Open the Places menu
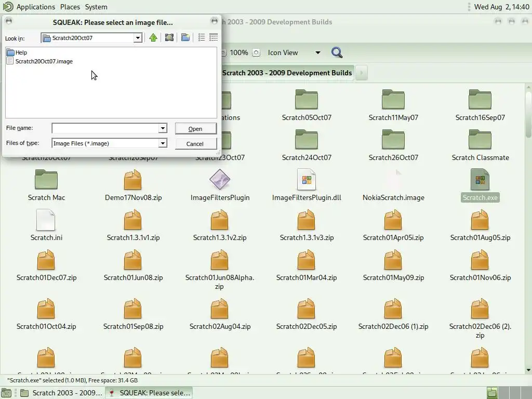The height and width of the screenshot is (399, 532). [x=70, y=7]
